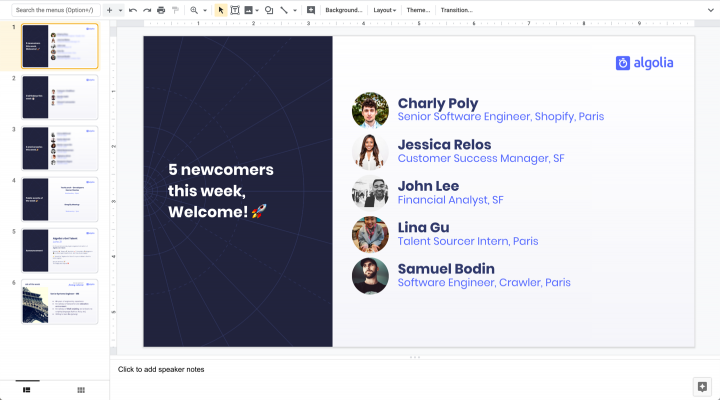
Task: Click the algolia logo on the slide
Action: (644, 63)
